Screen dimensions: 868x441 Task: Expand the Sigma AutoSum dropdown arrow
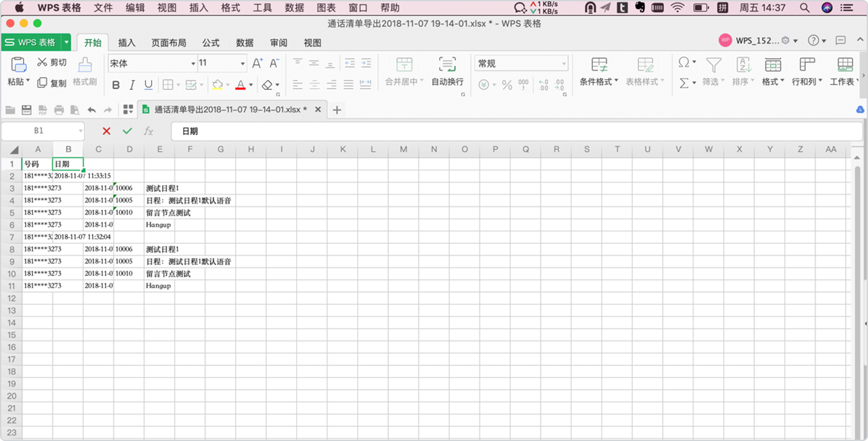[694, 83]
